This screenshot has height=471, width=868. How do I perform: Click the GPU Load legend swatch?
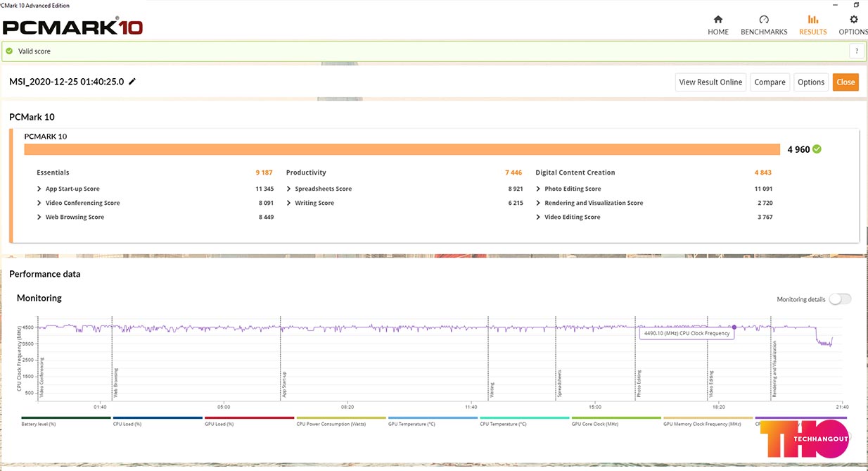(249, 417)
